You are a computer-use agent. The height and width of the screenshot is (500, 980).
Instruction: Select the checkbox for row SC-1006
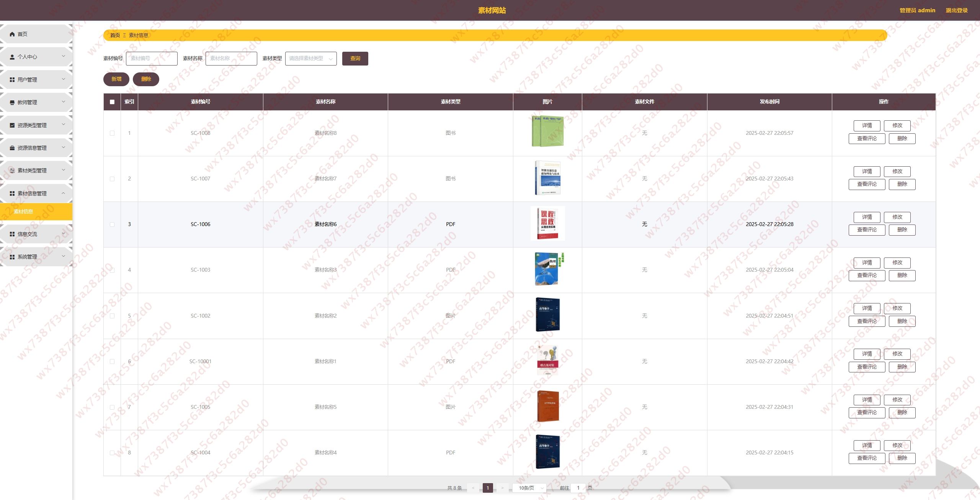tap(112, 225)
